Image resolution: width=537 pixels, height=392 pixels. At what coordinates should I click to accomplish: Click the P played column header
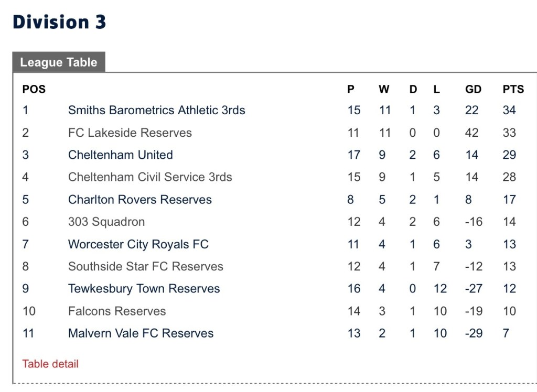coord(351,89)
